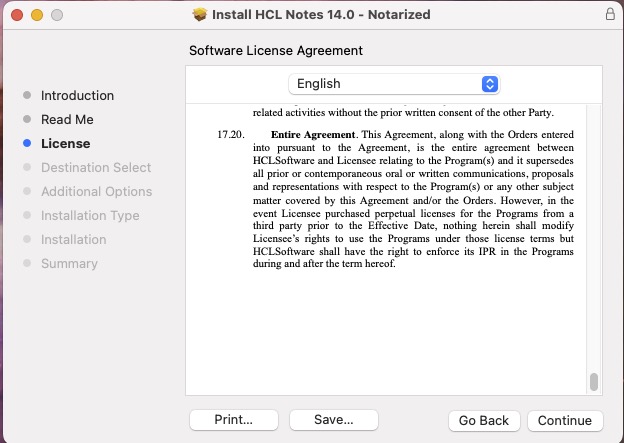Image resolution: width=624 pixels, height=443 pixels.
Task: Close the installer with the red button
Action: click(x=17, y=16)
